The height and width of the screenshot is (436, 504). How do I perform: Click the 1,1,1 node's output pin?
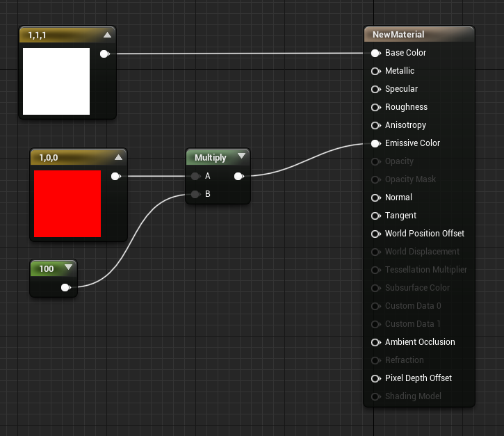pyautogui.click(x=105, y=54)
